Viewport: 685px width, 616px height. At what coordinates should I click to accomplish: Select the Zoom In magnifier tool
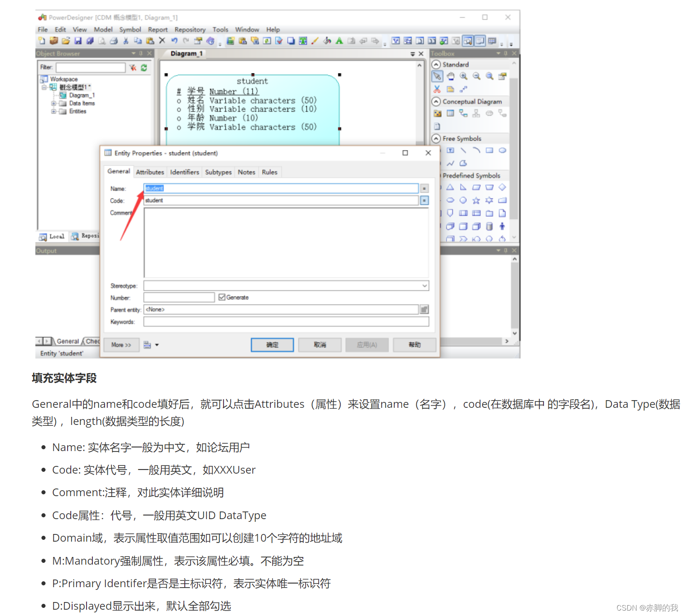[x=464, y=76]
